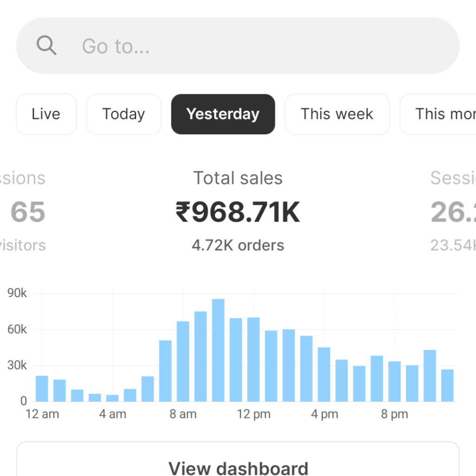Click the 90k y-axis label
Viewport: 476px width, 476px height.
click(x=17, y=293)
